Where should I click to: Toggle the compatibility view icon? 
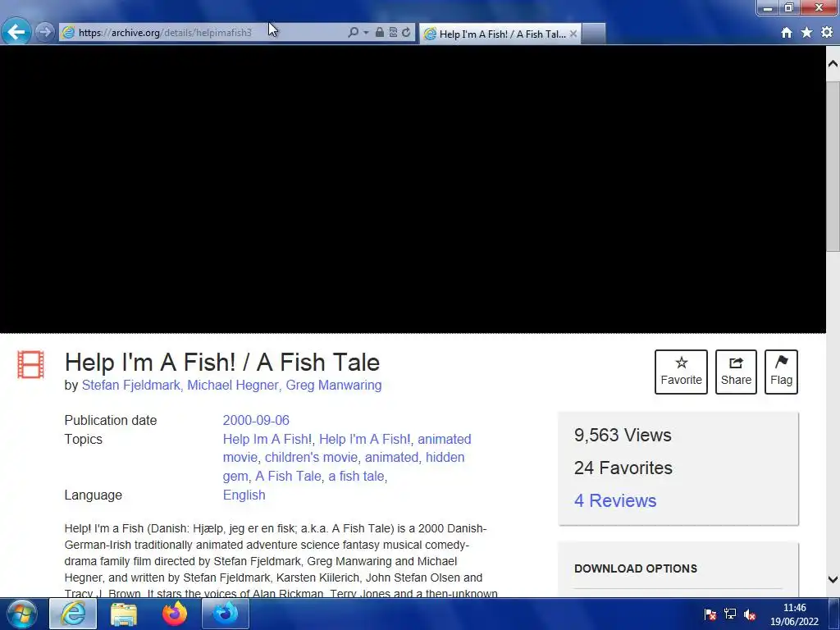click(393, 32)
